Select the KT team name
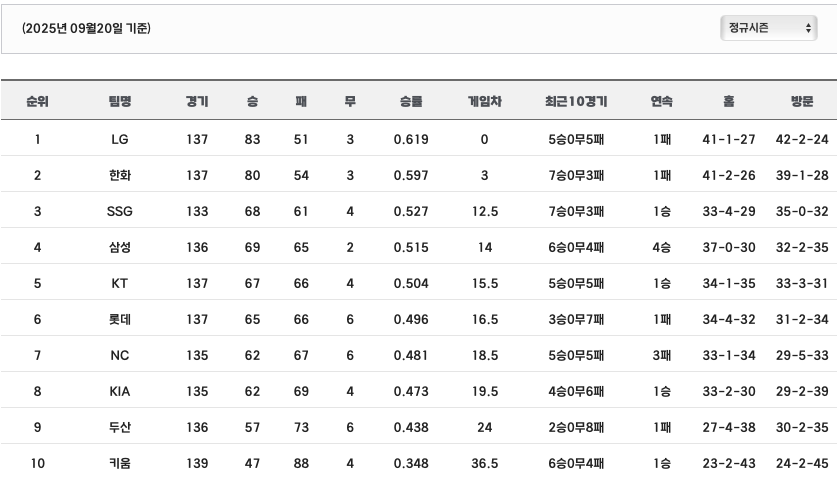837x478 pixels. (x=120, y=284)
